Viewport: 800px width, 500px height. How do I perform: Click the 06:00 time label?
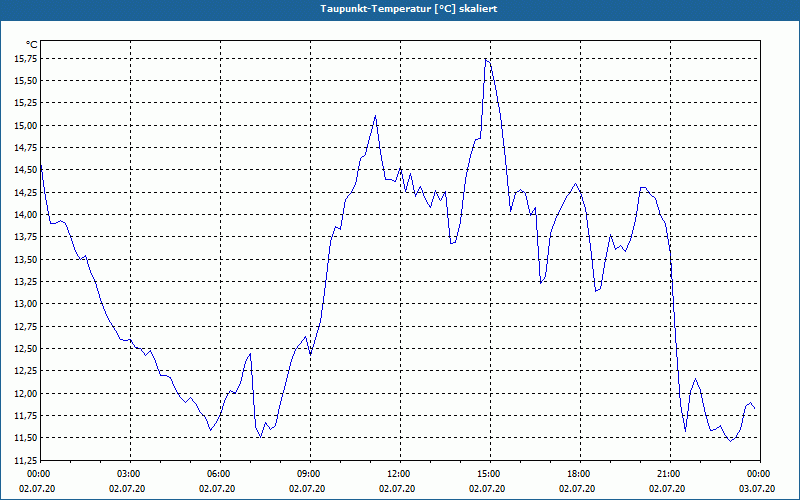coord(220,474)
